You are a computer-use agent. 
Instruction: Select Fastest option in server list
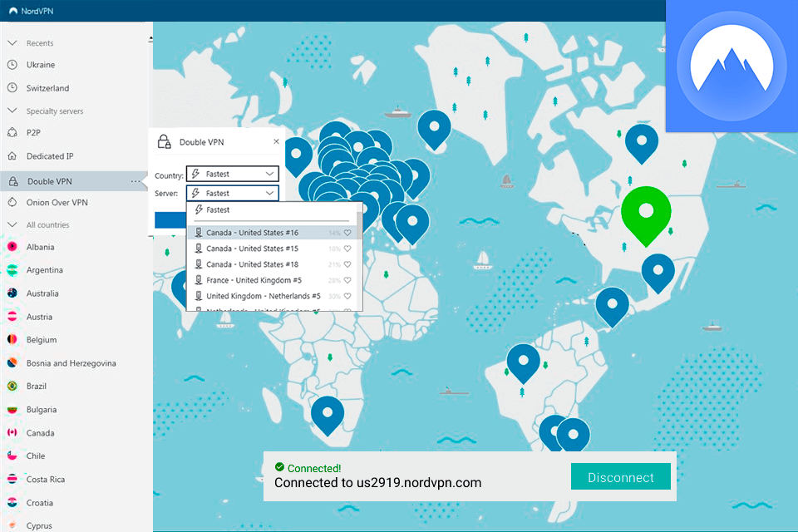[x=273, y=209]
